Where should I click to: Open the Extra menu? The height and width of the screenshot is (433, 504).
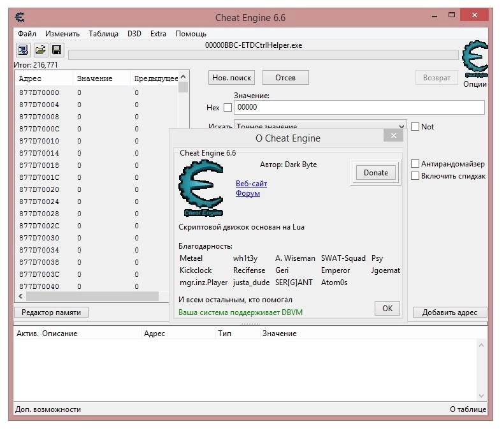pyautogui.click(x=158, y=34)
